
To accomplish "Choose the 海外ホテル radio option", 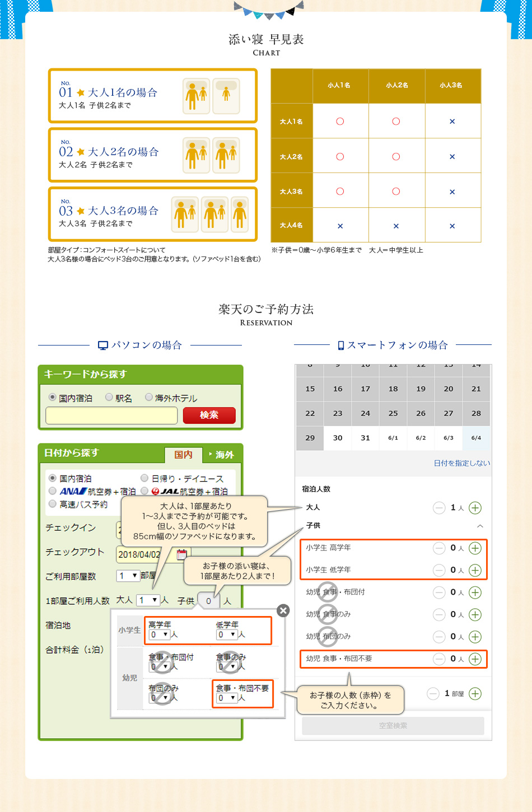I will (149, 398).
